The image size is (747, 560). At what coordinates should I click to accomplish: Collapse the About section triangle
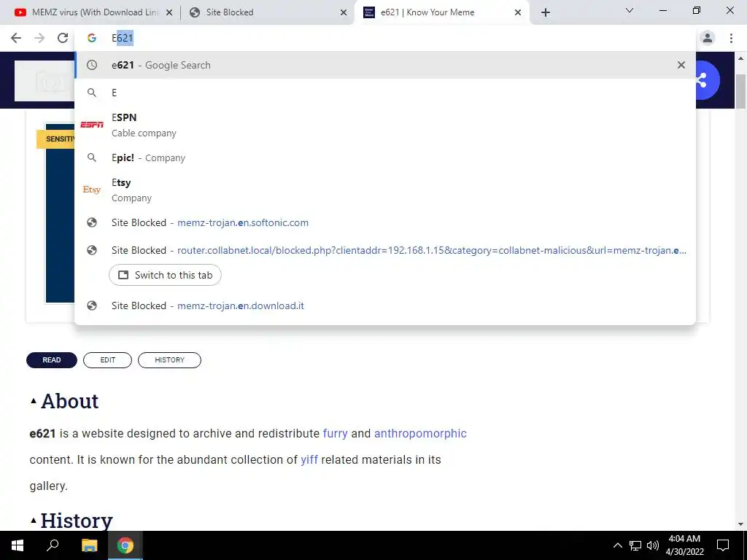pos(34,401)
